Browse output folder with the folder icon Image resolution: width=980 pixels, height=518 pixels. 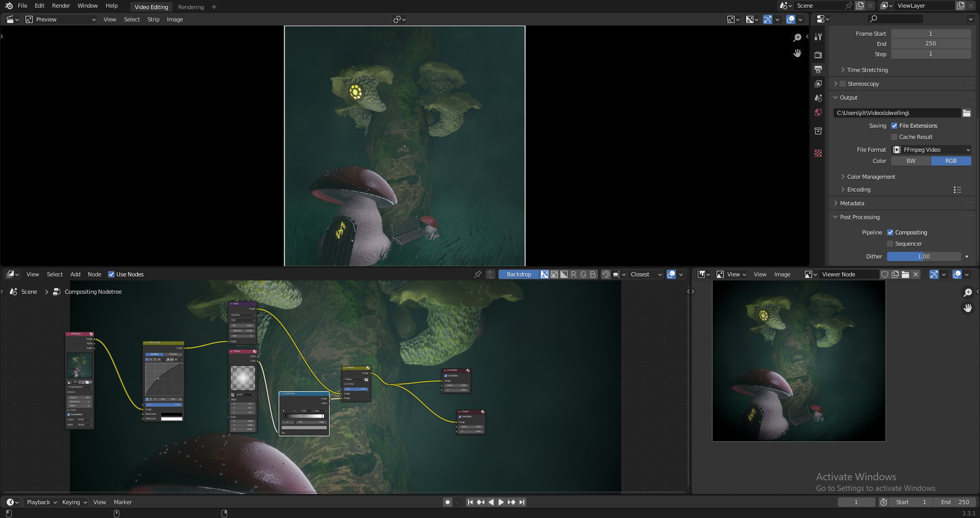pyautogui.click(x=967, y=113)
